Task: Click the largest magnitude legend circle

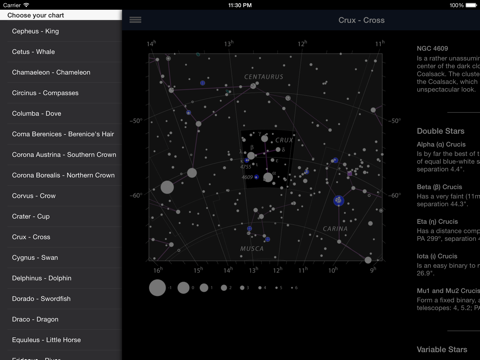Action: pyautogui.click(x=157, y=288)
